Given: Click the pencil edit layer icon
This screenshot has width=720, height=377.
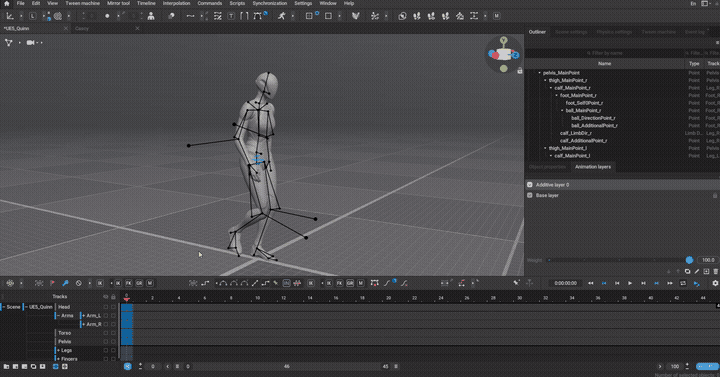Looking at the screenshot, I should pyautogui.click(x=697, y=271).
